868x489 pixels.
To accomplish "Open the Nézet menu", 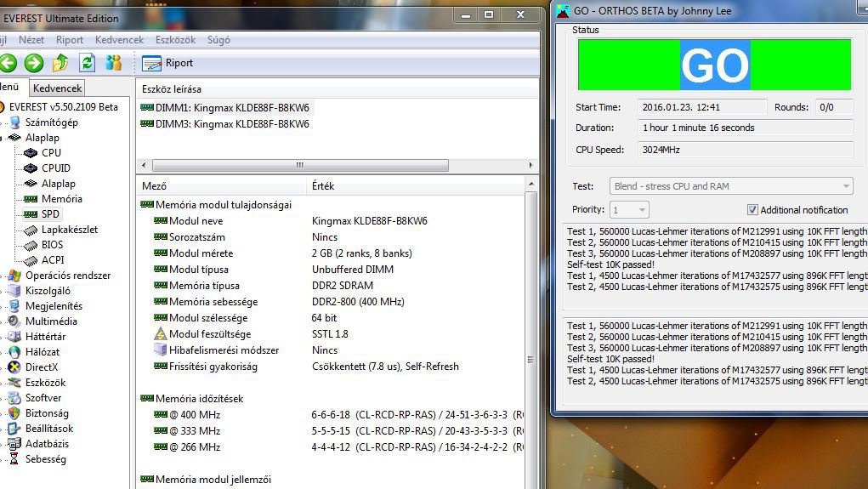I will (31, 40).
